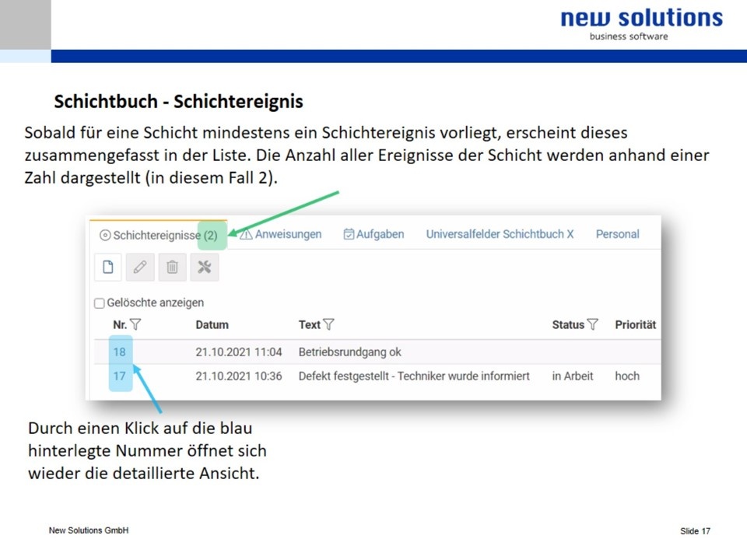747x560 pixels.
Task: Click the Nr. column filter icon
Action: 135,324
